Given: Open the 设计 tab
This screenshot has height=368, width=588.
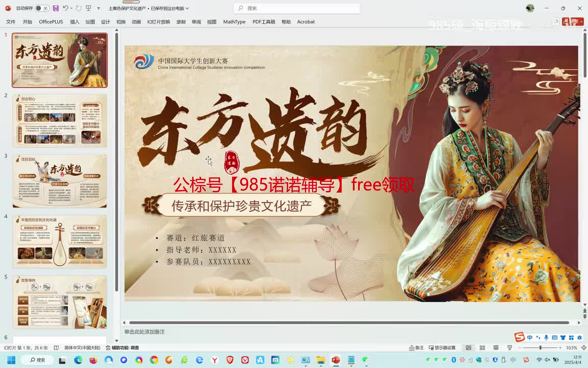Looking at the screenshot, I should coord(105,22).
